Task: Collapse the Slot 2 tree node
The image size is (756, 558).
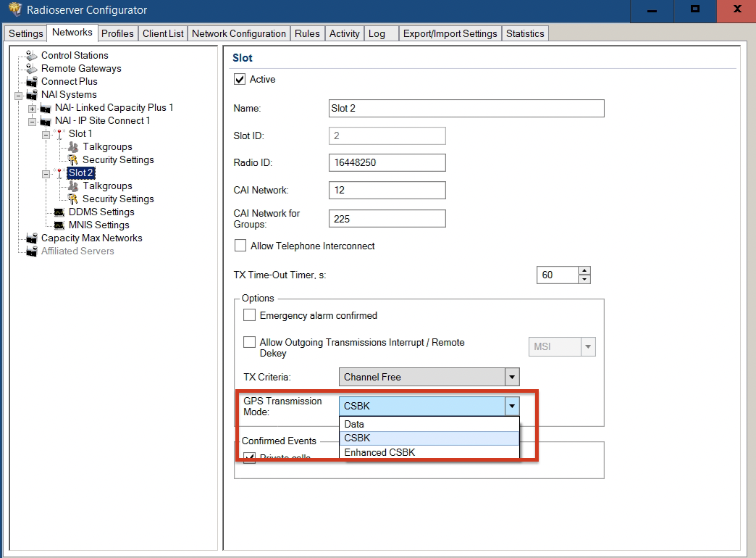Action: pos(46,174)
